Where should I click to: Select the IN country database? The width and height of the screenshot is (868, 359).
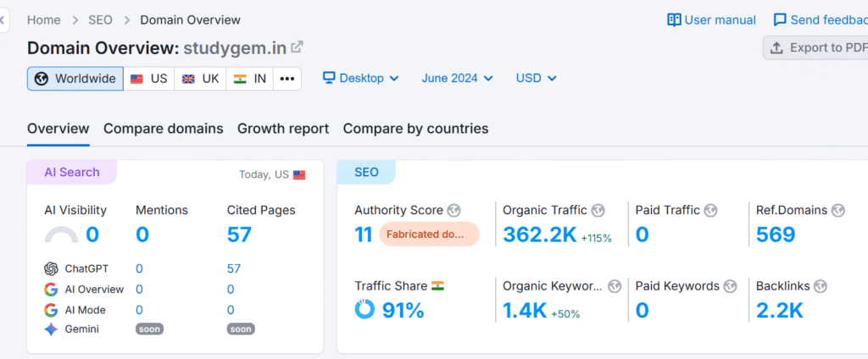[250, 79]
